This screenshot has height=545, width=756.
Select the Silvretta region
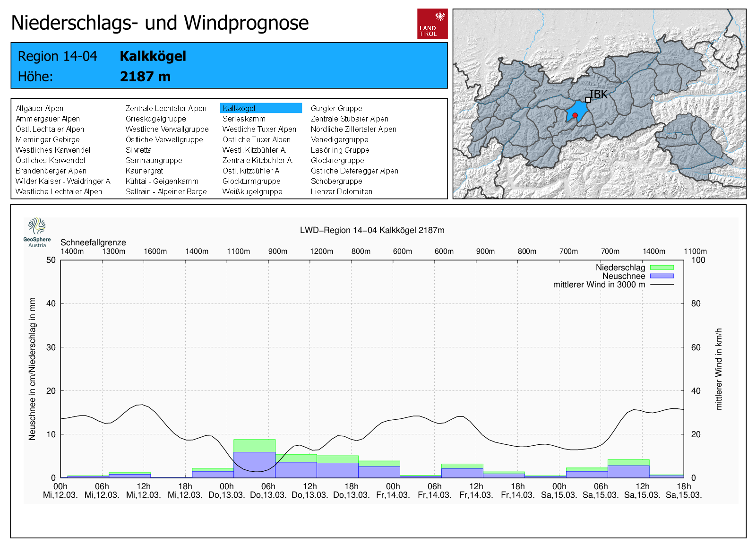click(x=138, y=150)
